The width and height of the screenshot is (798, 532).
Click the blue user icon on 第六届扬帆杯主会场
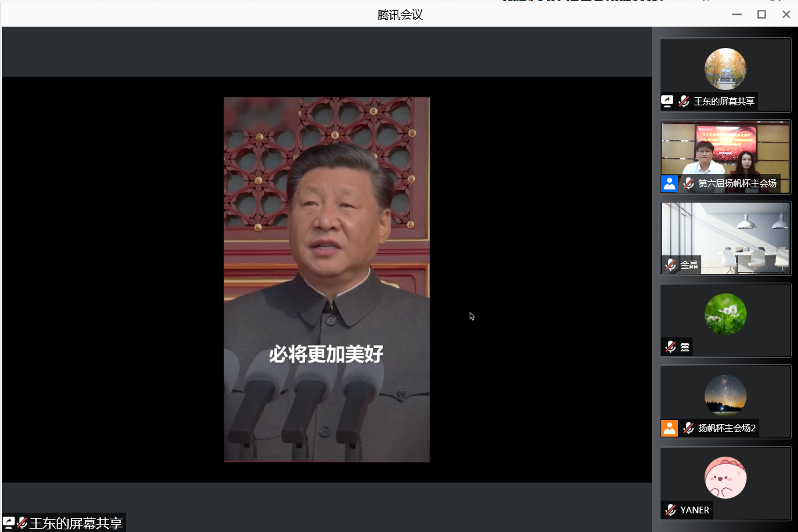[x=669, y=183]
